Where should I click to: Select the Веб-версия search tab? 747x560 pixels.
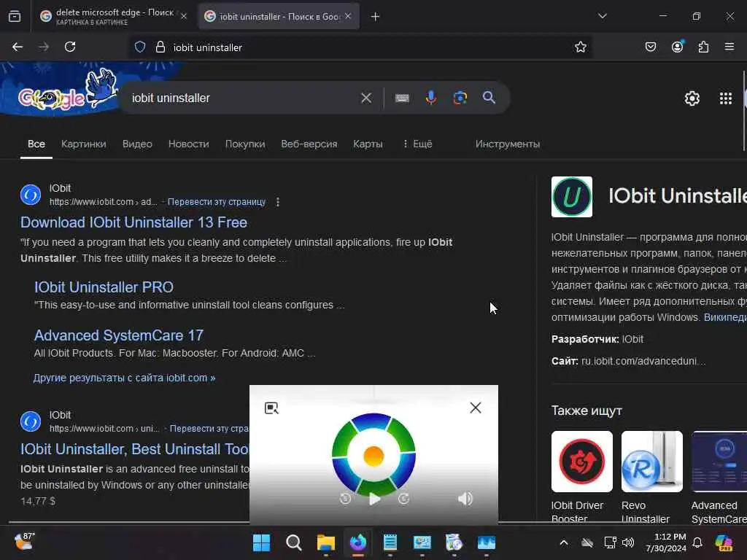pyautogui.click(x=309, y=144)
